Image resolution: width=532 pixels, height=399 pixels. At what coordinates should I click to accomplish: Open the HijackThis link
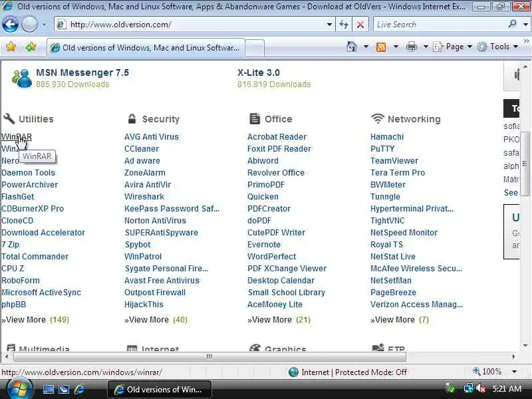coord(144,305)
